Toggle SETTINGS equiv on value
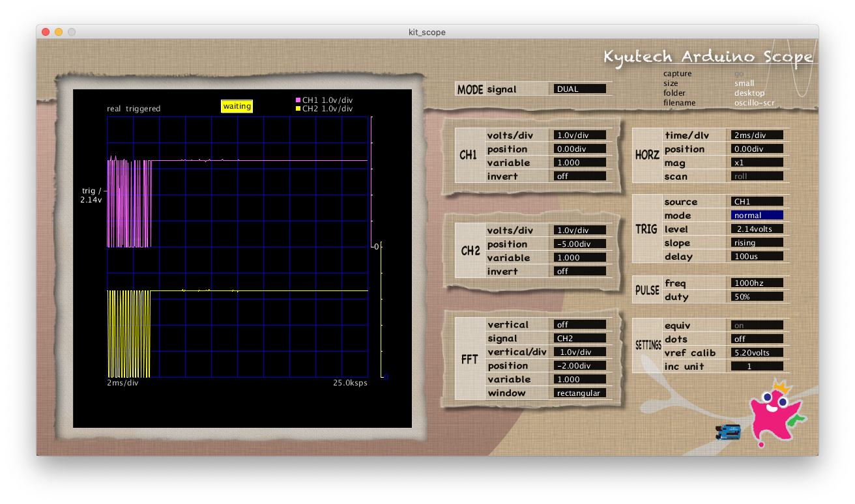This screenshot has height=504, width=855. 757,326
